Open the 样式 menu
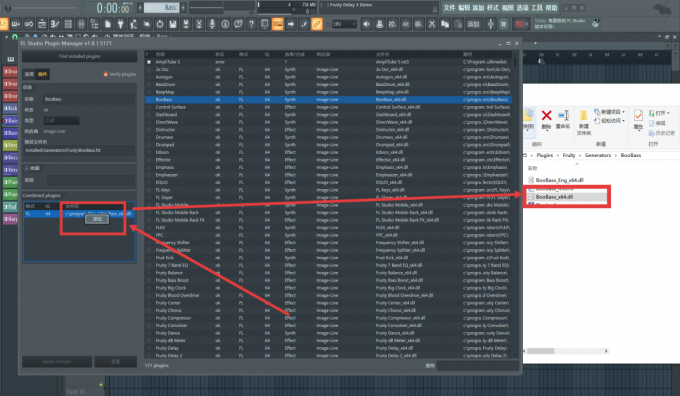680x396 pixels. (493, 8)
